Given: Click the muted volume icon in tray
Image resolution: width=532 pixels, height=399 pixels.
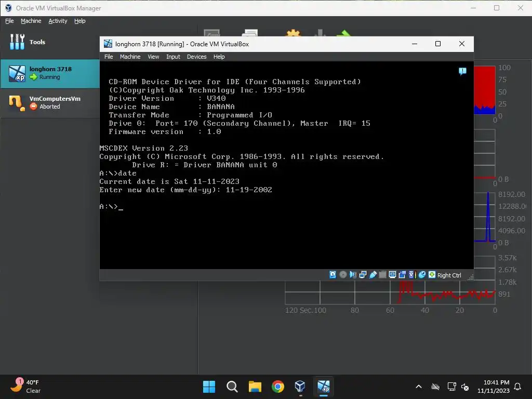Looking at the screenshot, I should (465, 387).
